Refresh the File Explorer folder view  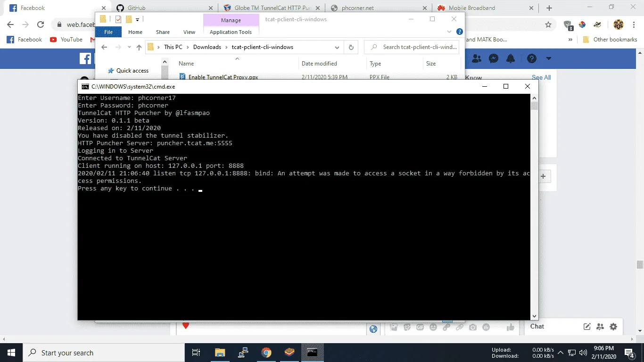[x=351, y=47]
